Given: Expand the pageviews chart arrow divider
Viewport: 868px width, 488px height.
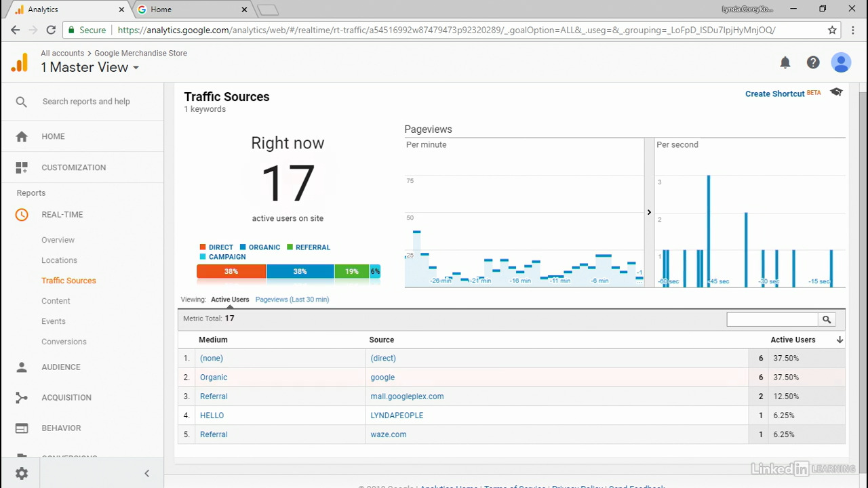Looking at the screenshot, I should click(x=649, y=212).
